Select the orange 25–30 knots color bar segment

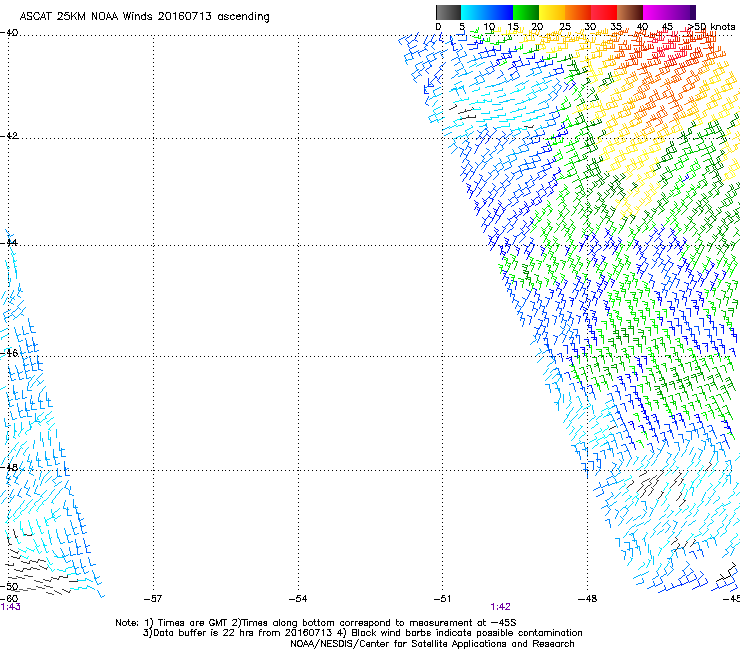point(578,12)
